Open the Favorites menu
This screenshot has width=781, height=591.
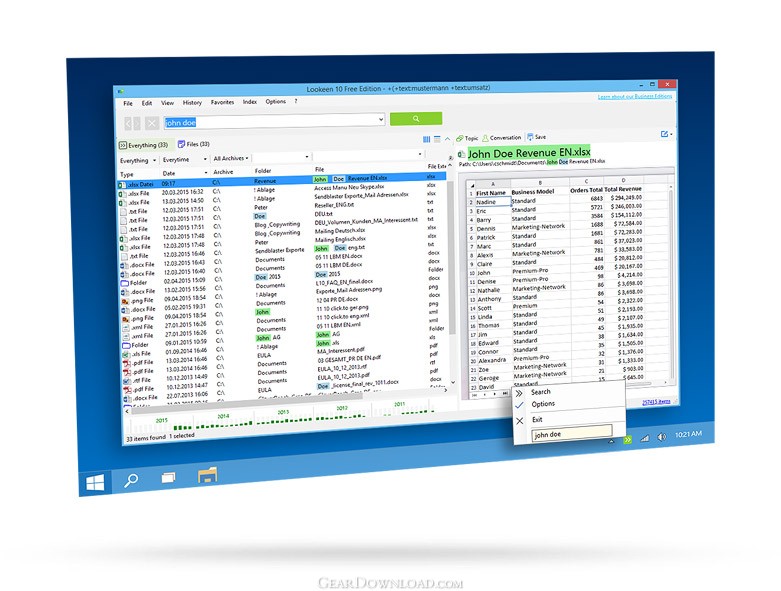pyautogui.click(x=222, y=102)
